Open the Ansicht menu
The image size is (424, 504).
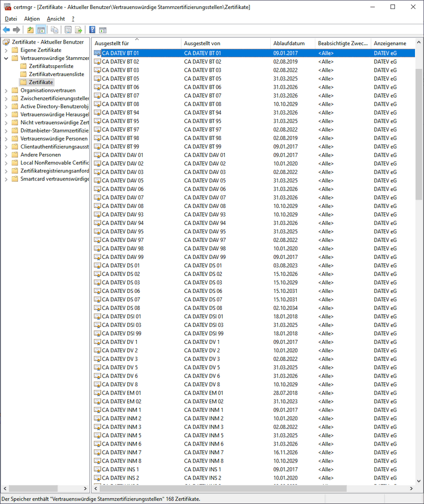coord(56,19)
